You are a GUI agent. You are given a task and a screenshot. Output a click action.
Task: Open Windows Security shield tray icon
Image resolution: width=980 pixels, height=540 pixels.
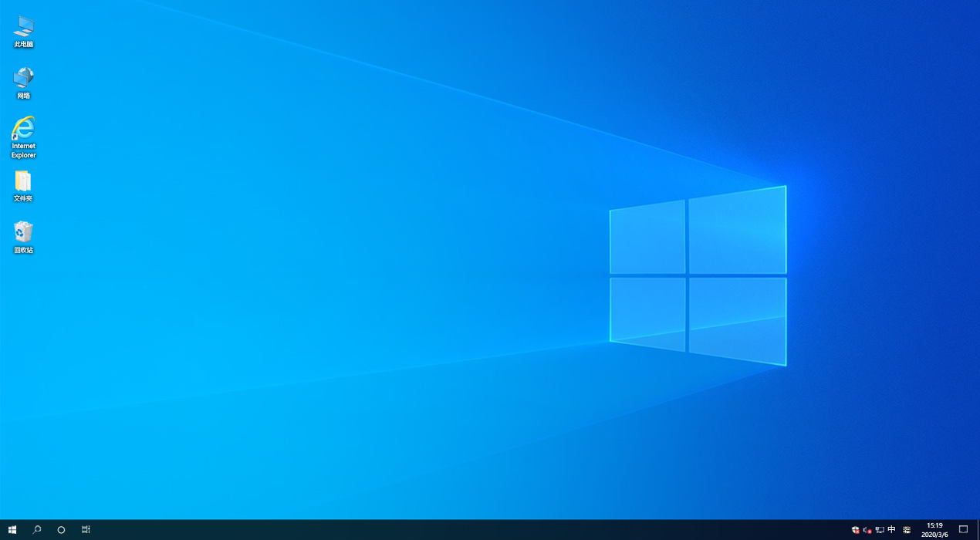[856, 530]
